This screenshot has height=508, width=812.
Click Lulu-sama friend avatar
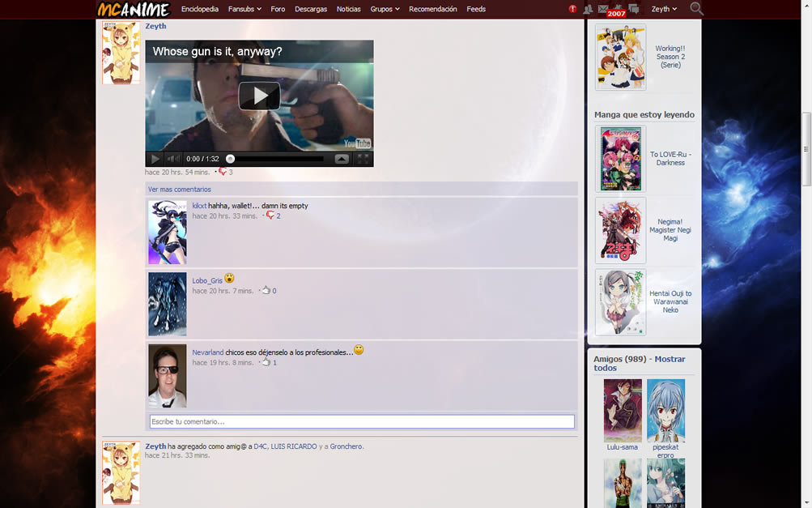[x=623, y=411]
